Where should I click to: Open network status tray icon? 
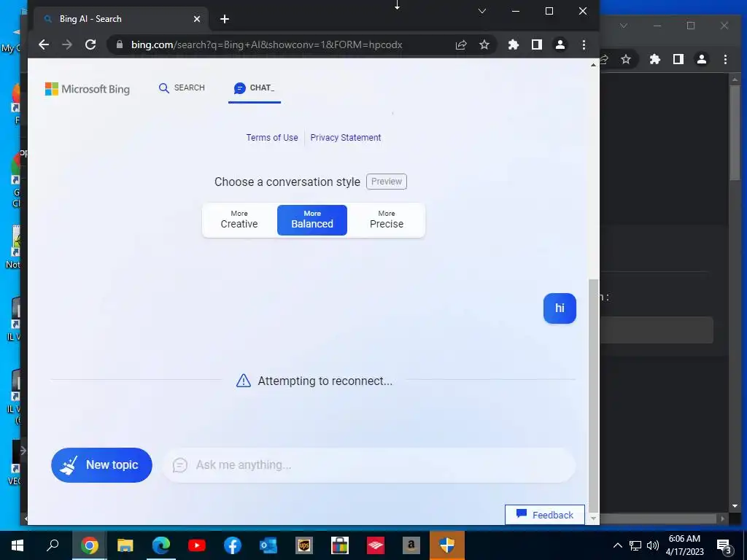coord(635,545)
